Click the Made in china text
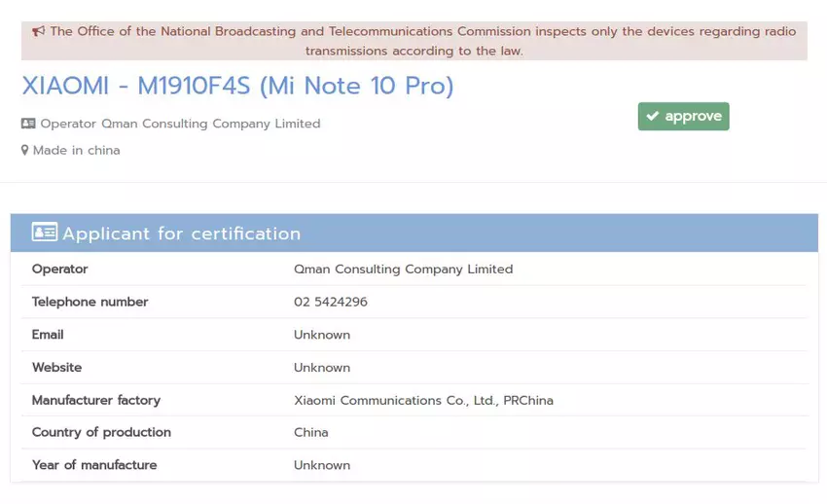Screen dimensions: 827x504 [x=76, y=151]
